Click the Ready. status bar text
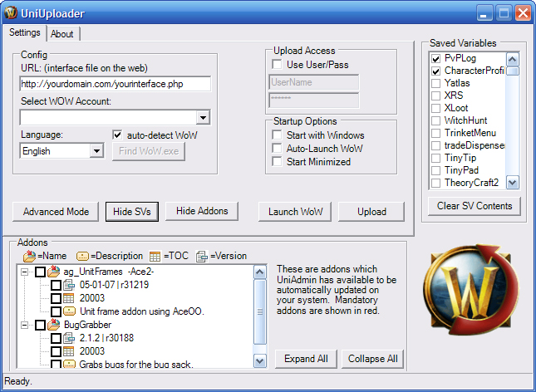Screen dimensions: 536x392 [18, 381]
